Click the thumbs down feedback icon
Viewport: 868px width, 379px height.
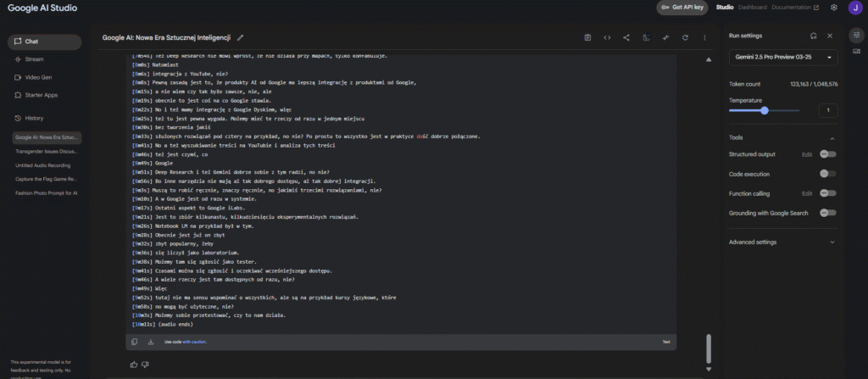pyautogui.click(x=145, y=364)
